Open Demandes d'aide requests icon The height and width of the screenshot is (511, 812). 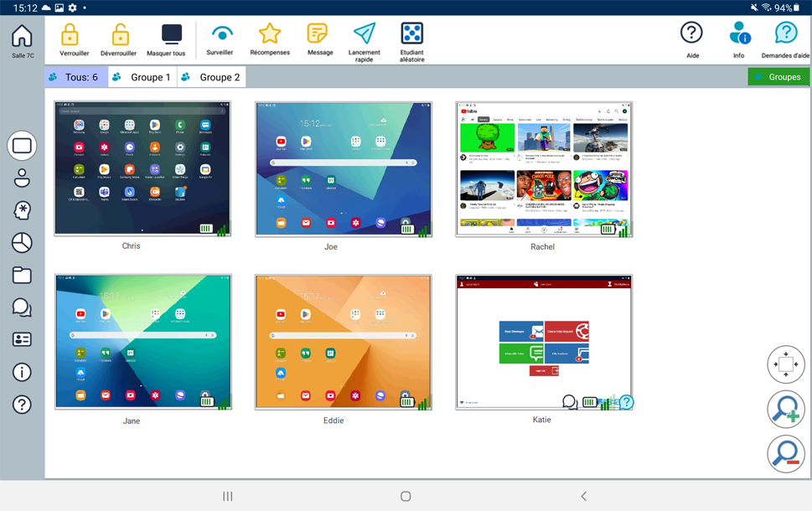(785, 33)
